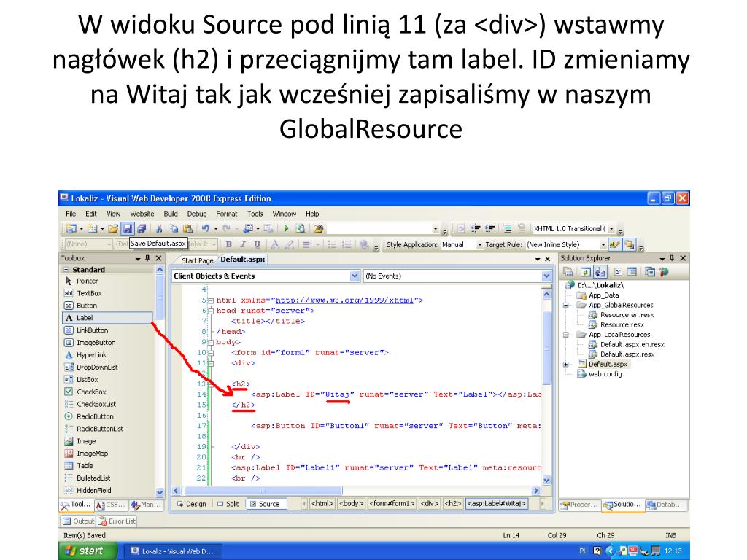This screenshot has height=560, width=747.
Task: Select the TextBox control in Toolbox
Action: coord(107,293)
